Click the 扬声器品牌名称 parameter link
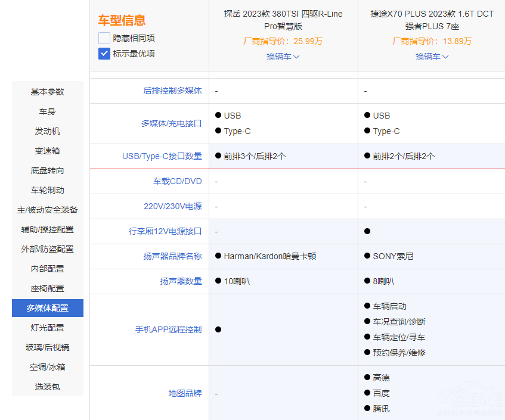Image resolution: width=505 pixels, height=420 pixels. pos(173,256)
